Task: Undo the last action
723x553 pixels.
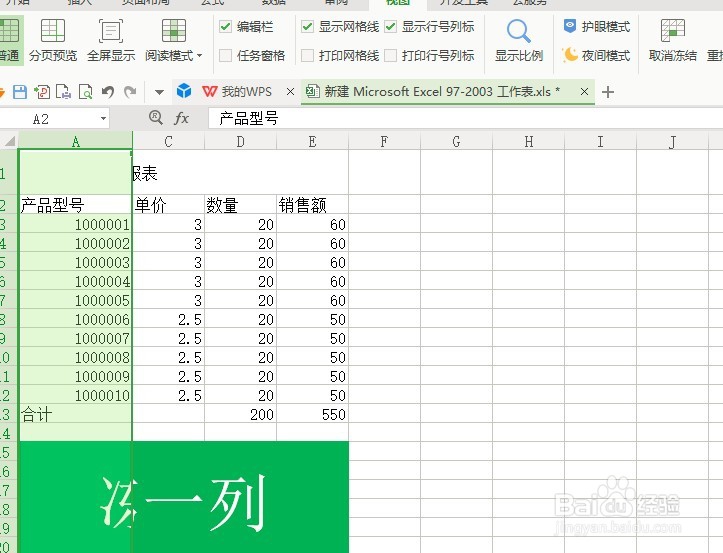Action: point(108,92)
